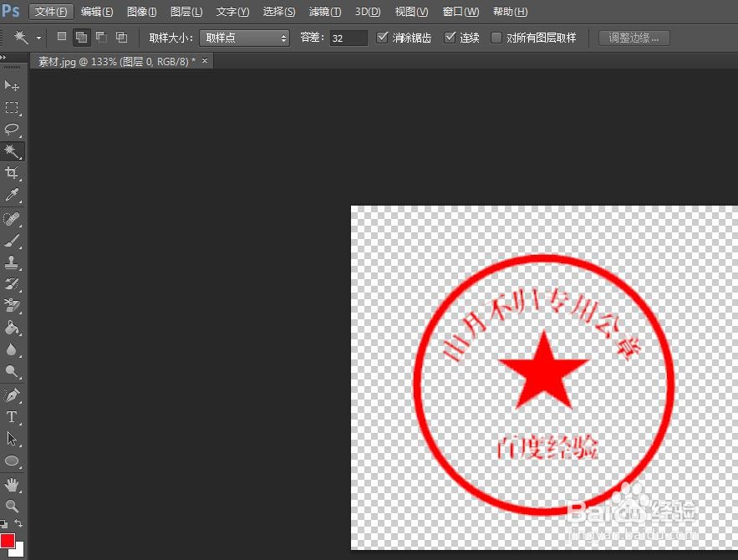Open the 窗口(W) menu
Screen dimensions: 738x560
click(x=461, y=12)
